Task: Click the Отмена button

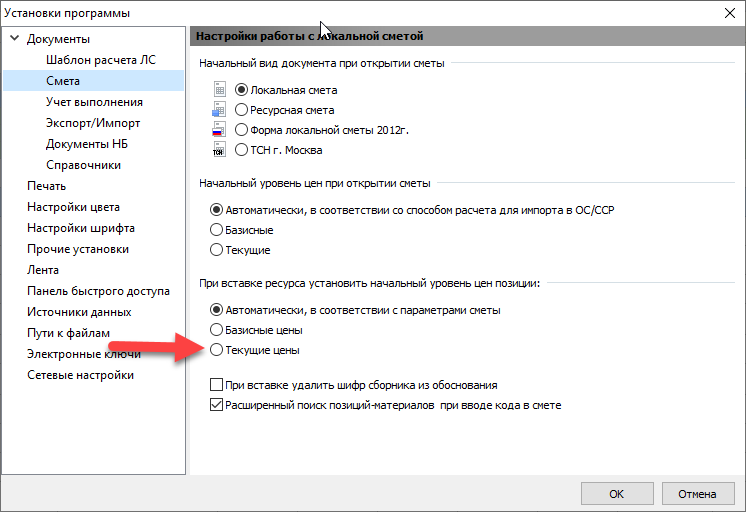Action: [697, 493]
